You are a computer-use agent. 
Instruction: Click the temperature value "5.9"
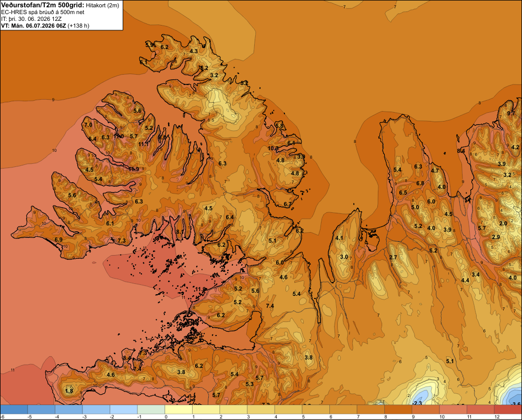149,44
